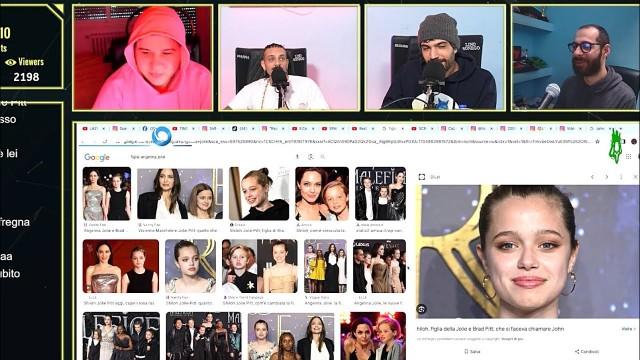The width and height of the screenshot is (640, 360).
Task: Click the Salva button below the preview
Action: [x=472, y=351]
